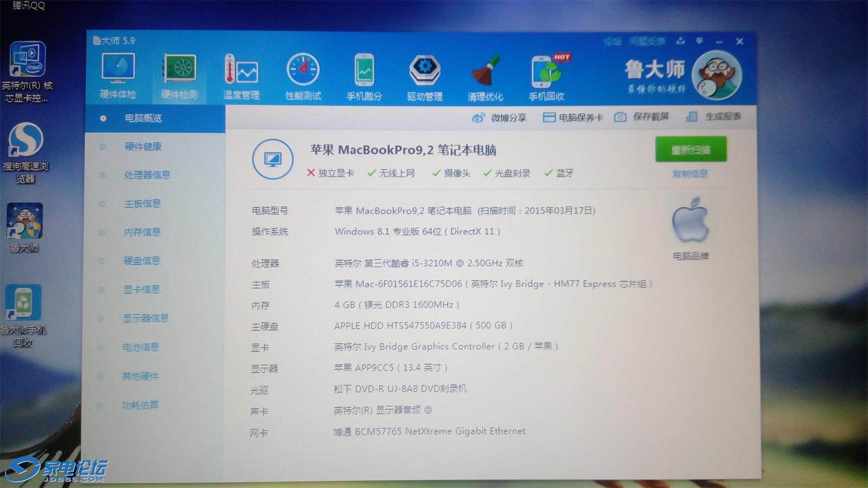Viewport: 868px width, 488px height.
Task: Open the 硬件体检 hardware checkup icon
Action: coord(118,75)
